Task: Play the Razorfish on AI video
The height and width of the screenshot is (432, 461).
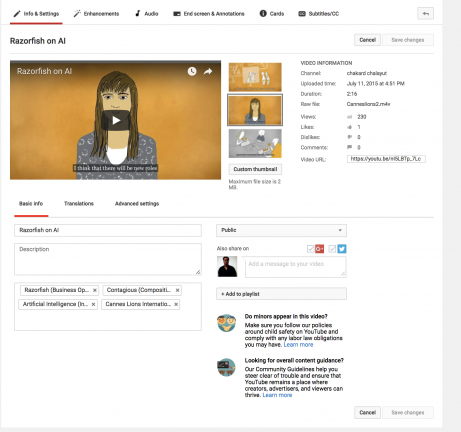Action: [x=116, y=120]
